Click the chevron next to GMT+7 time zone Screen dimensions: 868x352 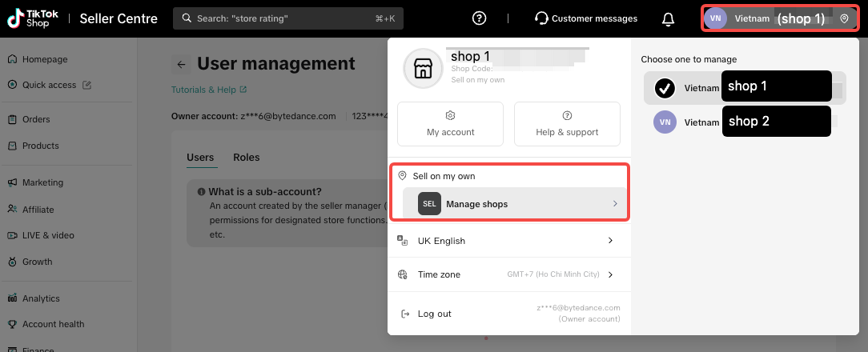click(x=611, y=274)
